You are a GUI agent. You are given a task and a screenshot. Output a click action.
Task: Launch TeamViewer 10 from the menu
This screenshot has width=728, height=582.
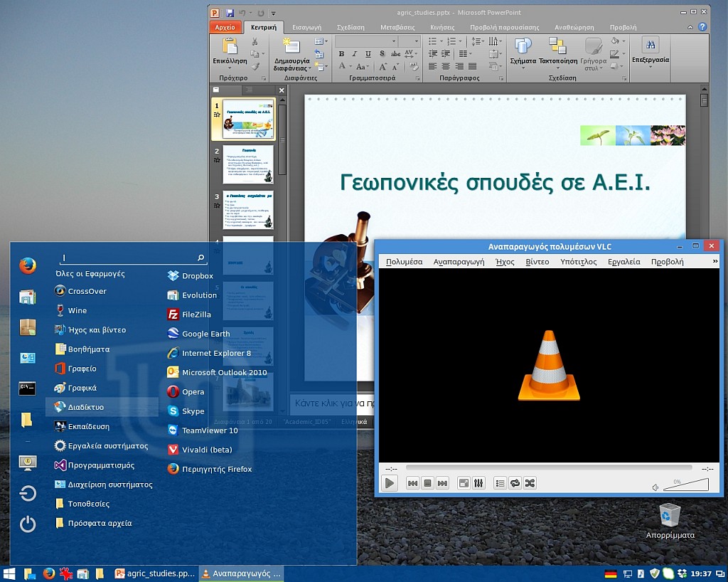point(203,430)
